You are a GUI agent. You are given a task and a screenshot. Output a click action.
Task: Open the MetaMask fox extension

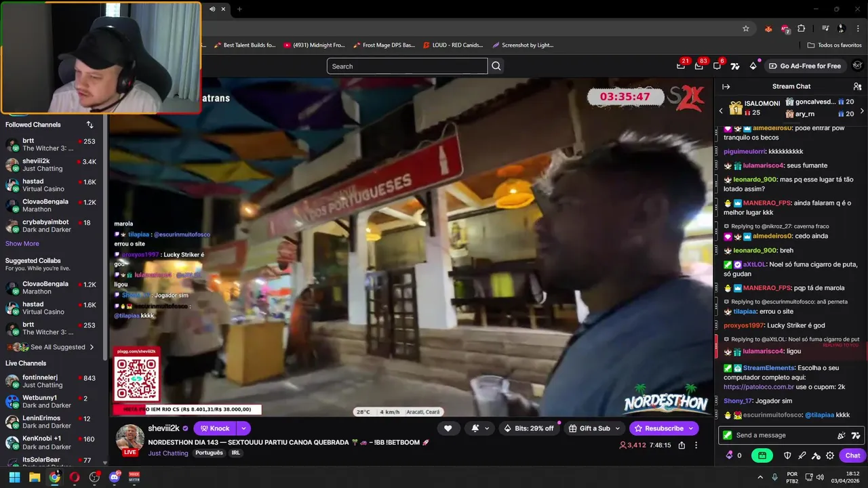[768, 28]
